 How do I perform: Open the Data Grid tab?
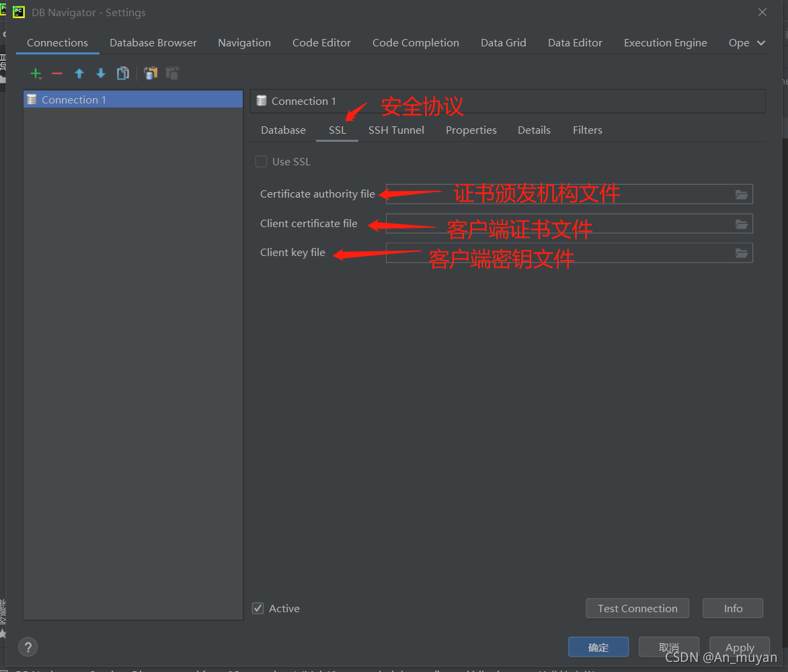(x=504, y=43)
